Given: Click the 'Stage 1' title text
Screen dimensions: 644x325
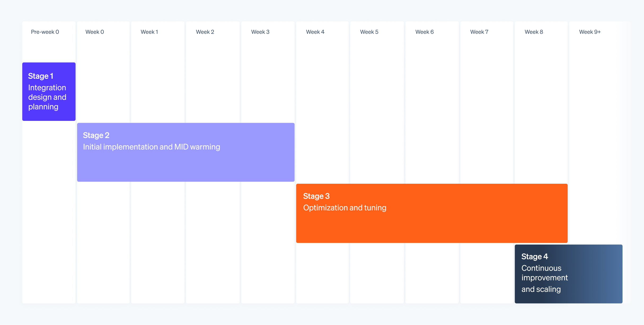Looking at the screenshot, I should pos(41,76).
